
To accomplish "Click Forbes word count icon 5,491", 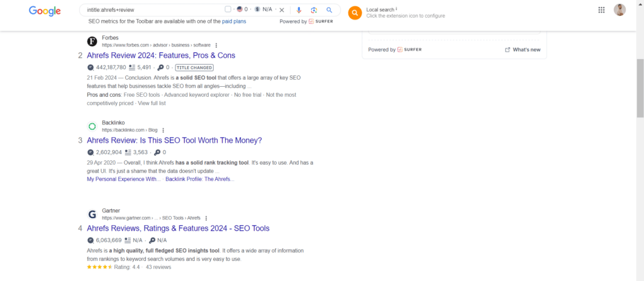I will [x=132, y=67].
